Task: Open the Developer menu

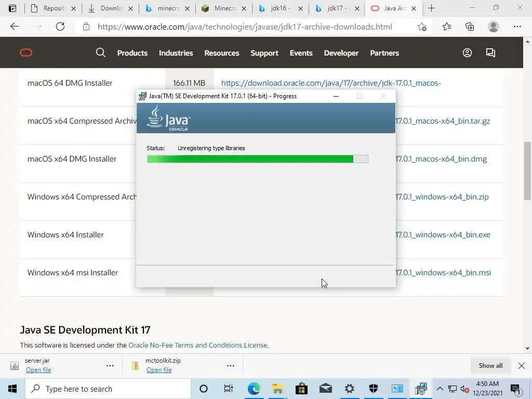Action: pyautogui.click(x=341, y=53)
